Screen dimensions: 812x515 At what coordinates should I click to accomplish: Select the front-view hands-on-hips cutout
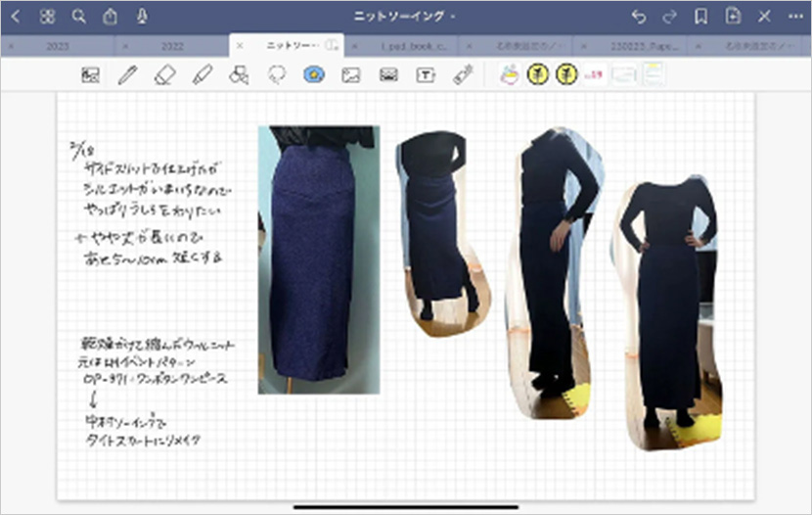click(667, 312)
